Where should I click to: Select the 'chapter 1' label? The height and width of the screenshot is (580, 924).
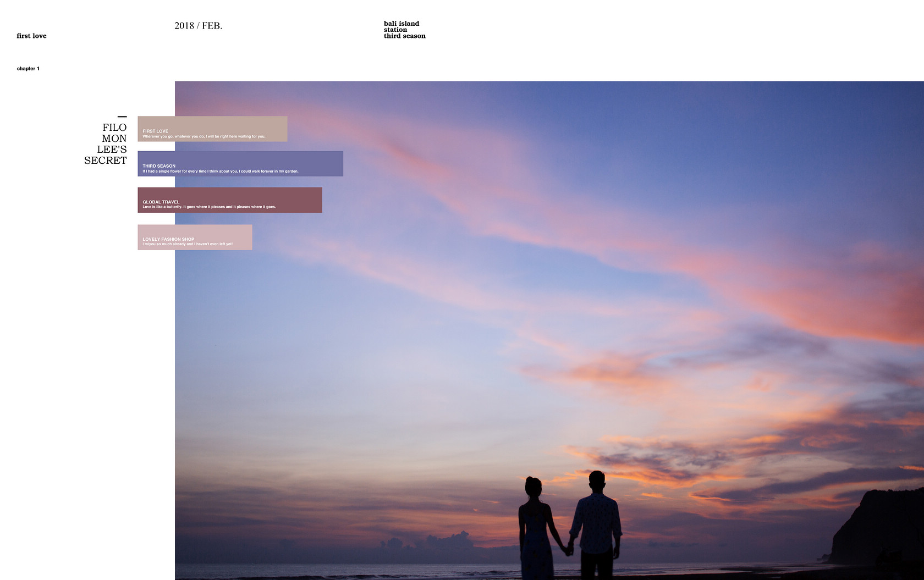[x=28, y=69]
